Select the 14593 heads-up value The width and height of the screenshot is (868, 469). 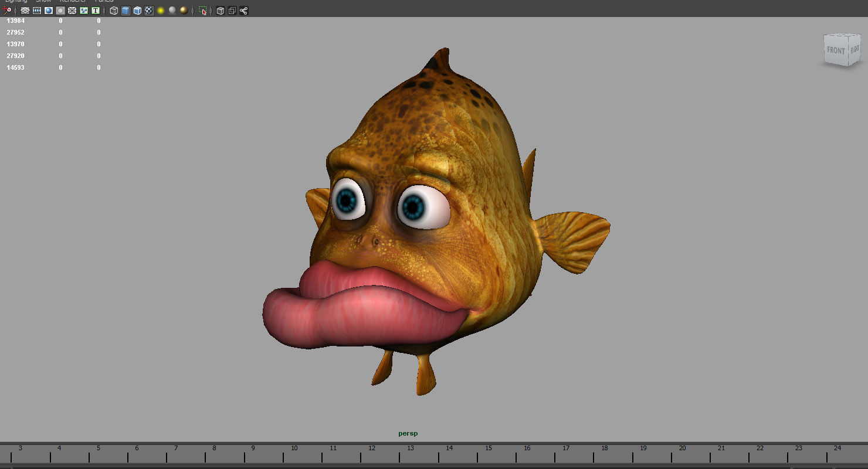pos(15,67)
